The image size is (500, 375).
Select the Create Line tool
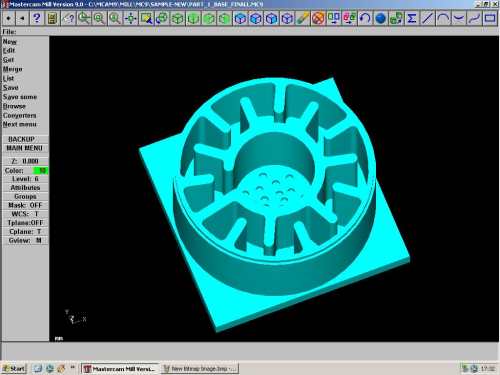click(x=427, y=18)
